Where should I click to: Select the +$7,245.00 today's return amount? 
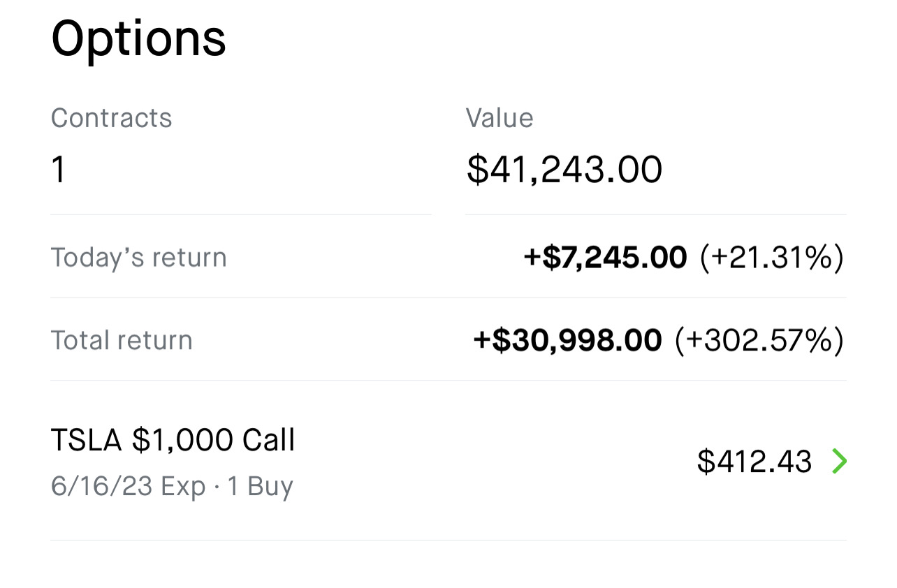[x=605, y=258]
